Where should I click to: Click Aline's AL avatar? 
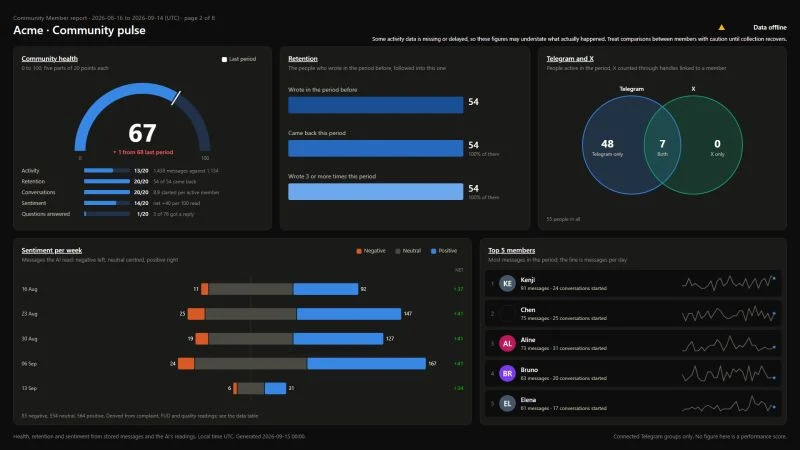[x=507, y=343]
